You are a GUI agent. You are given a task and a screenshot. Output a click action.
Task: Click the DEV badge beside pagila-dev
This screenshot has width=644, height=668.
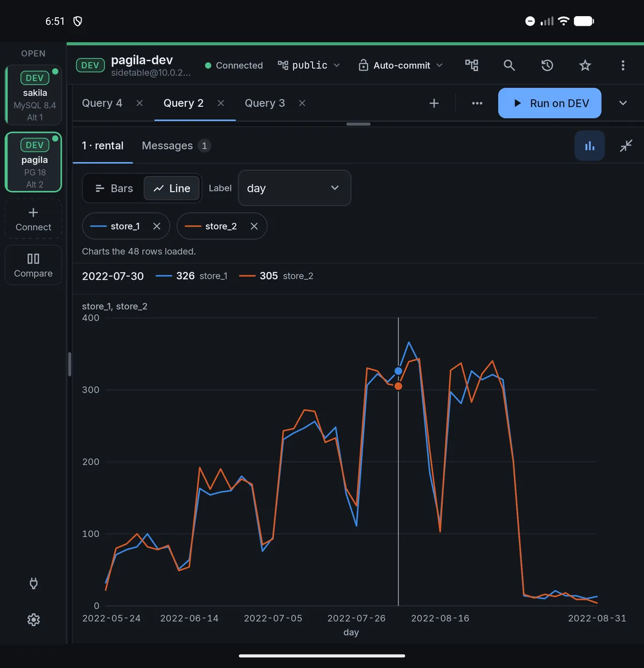90,66
